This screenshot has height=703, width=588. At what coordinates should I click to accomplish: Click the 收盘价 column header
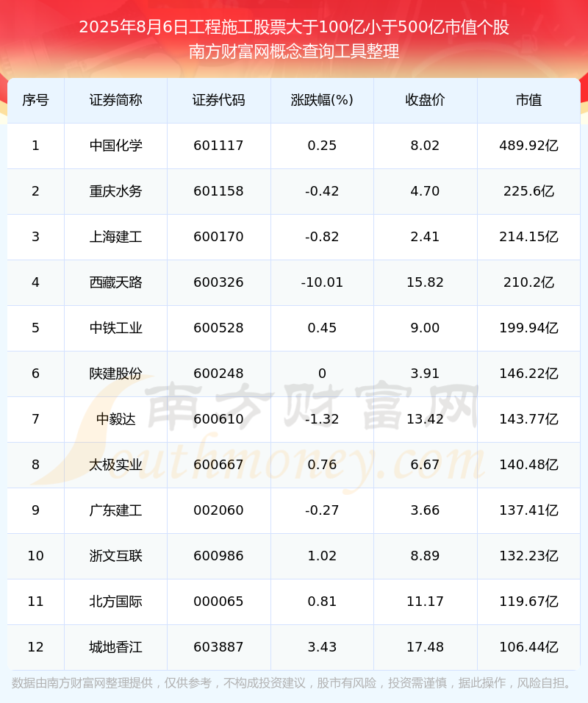(x=425, y=100)
